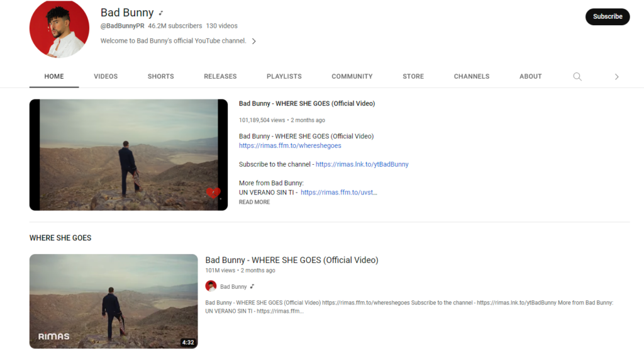Expand channel description with the chevron arrow

254,41
